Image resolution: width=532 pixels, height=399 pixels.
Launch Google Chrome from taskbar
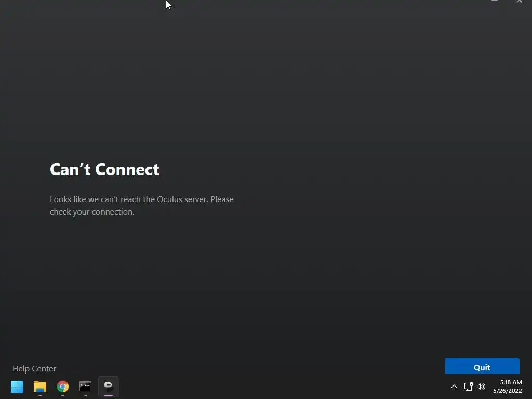pos(63,387)
